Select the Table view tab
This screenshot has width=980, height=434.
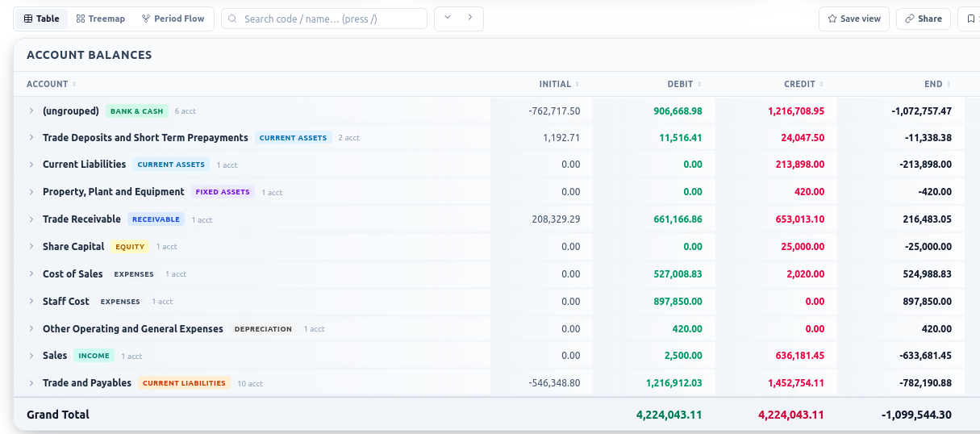click(x=41, y=19)
